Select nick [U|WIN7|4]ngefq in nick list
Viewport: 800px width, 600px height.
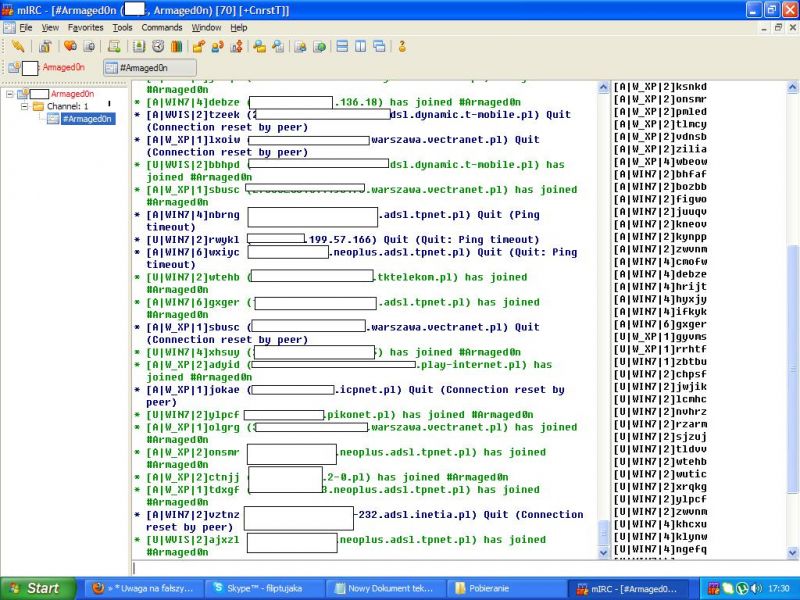(660, 549)
